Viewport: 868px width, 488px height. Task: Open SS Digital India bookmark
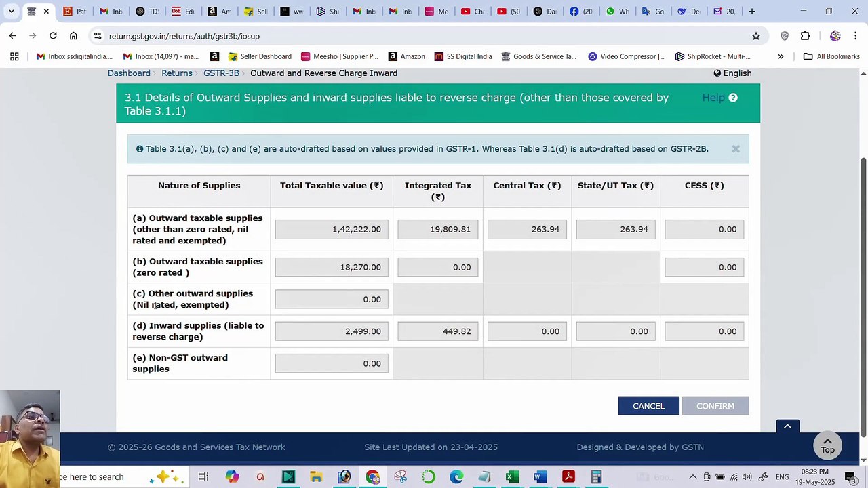pos(463,56)
